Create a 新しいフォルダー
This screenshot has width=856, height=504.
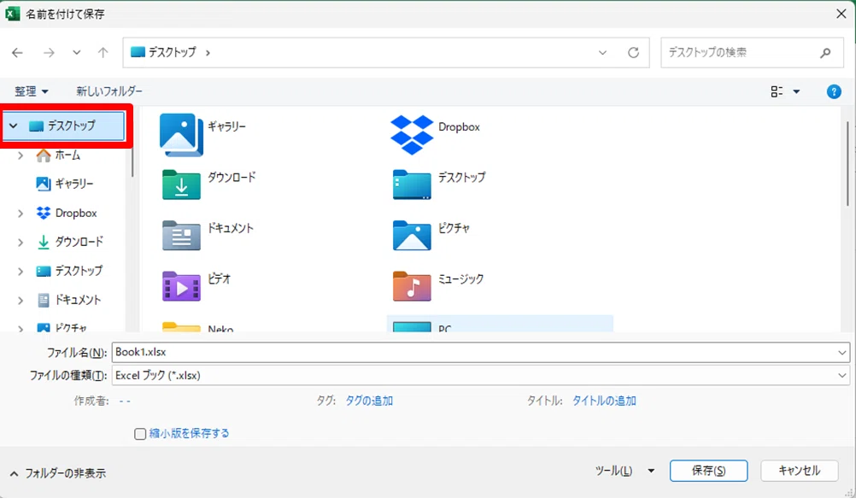pos(109,91)
